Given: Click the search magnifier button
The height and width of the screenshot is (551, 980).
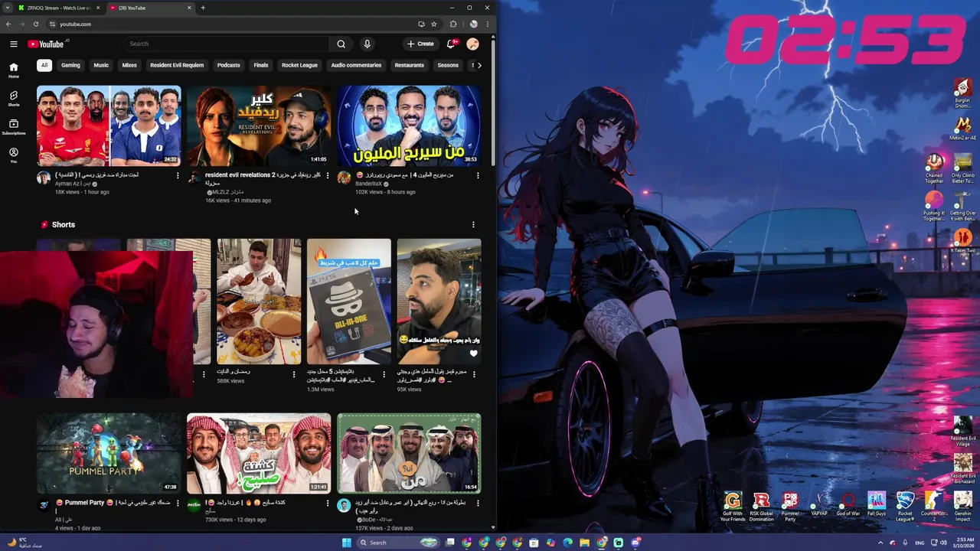Looking at the screenshot, I should pyautogui.click(x=341, y=44).
